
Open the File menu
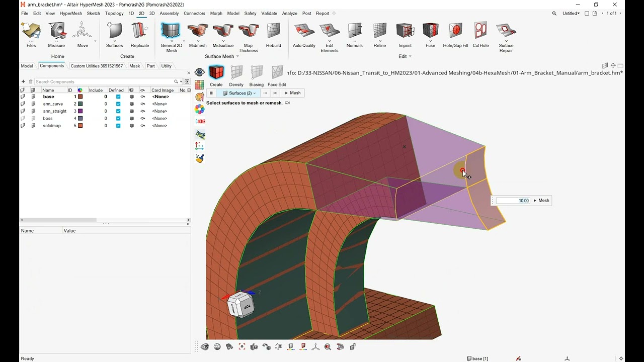[25, 14]
